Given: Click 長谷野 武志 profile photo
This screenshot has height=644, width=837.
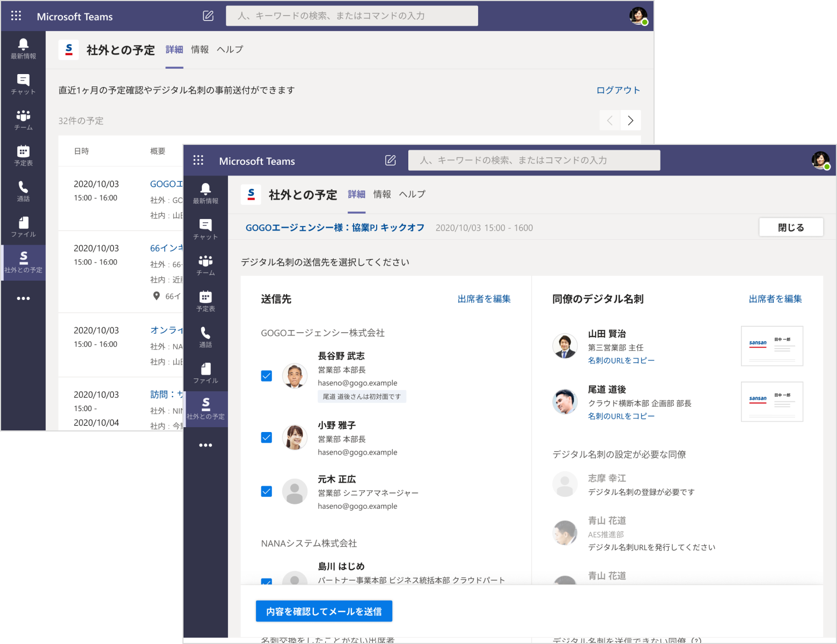Looking at the screenshot, I should point(295,376).
